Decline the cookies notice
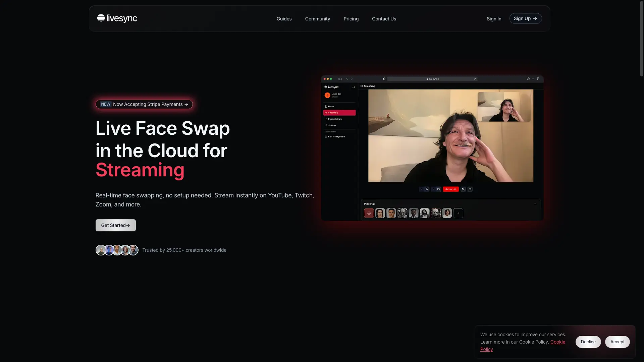 pyautogui.click(x=588, y=342)
